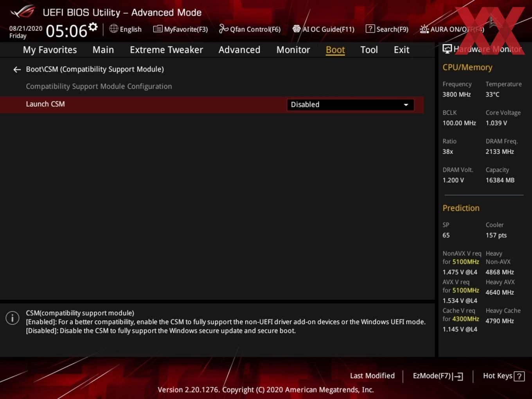The image size is (532, 399).
Task: Click the 33°C temperature value
Action: 492,94
